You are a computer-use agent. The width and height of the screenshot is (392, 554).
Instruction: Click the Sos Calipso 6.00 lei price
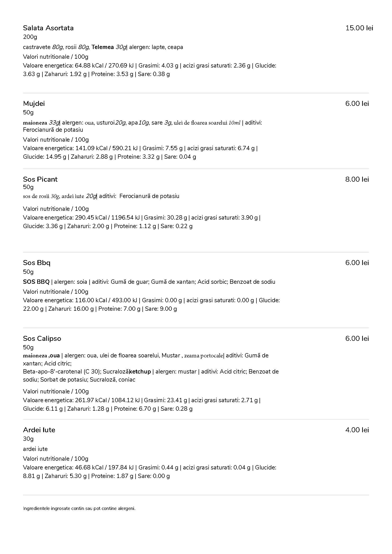pyautogui.click(x=357, y=338)
